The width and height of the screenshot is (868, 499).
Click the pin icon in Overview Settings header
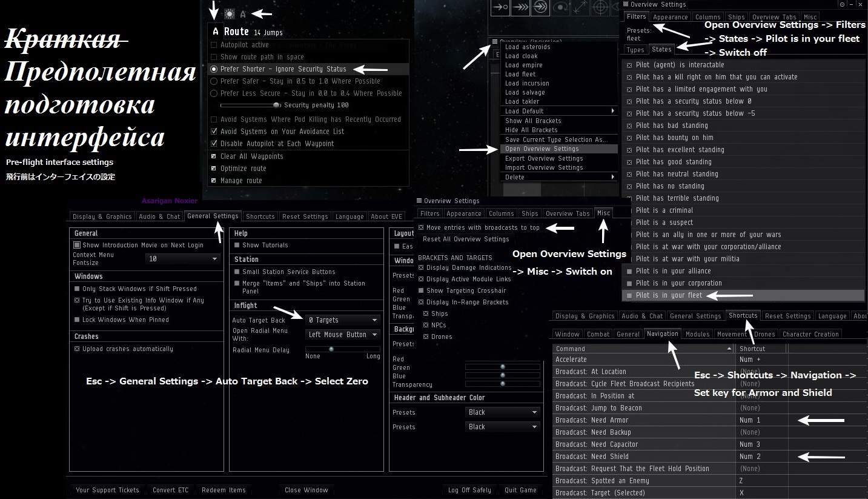(x=842, y=5)
